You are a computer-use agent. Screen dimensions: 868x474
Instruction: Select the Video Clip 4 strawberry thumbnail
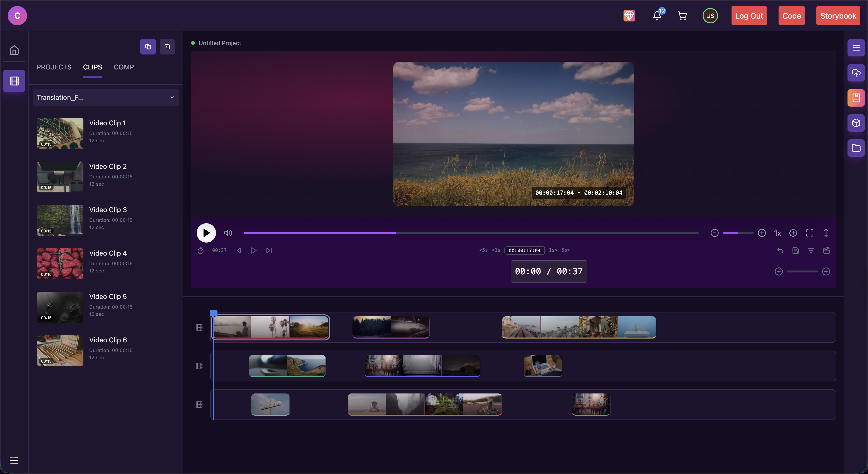60,264
